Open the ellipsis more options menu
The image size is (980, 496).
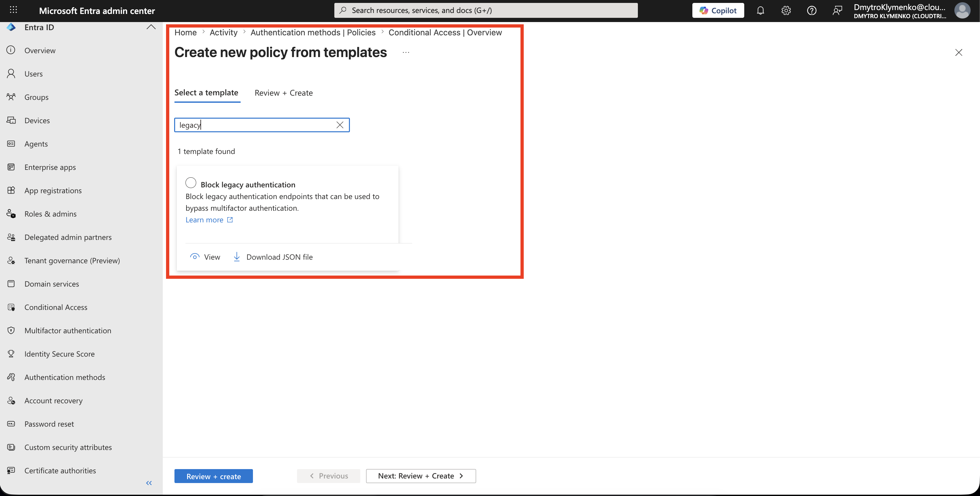click(406, 53)
